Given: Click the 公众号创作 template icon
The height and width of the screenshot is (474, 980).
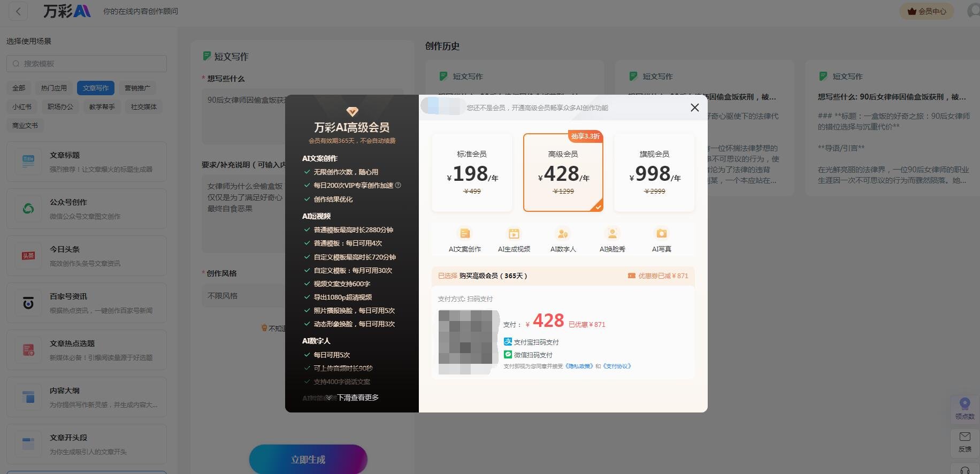Looking at the screenshot, I should pyautogui.click(x=28, y=209).
